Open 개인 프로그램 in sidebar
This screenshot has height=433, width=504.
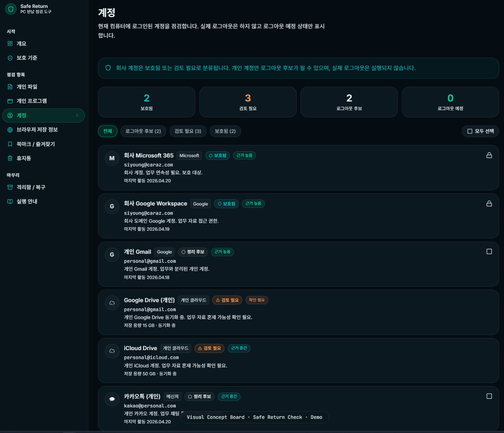(31, 101)
